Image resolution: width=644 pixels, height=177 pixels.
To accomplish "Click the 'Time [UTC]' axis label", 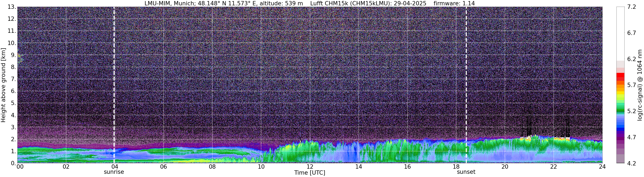I will (x=309, y=173).
